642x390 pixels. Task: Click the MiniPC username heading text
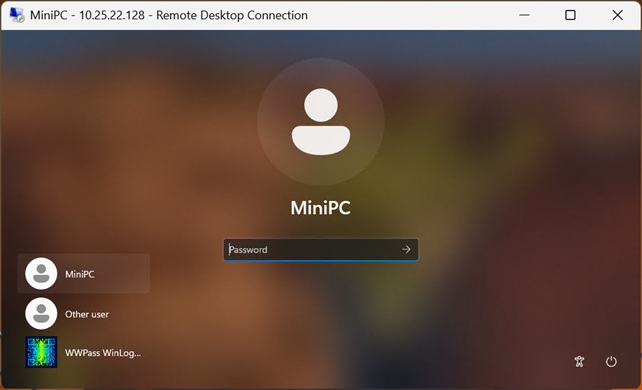pyautogui.click(x=321, y=208)
